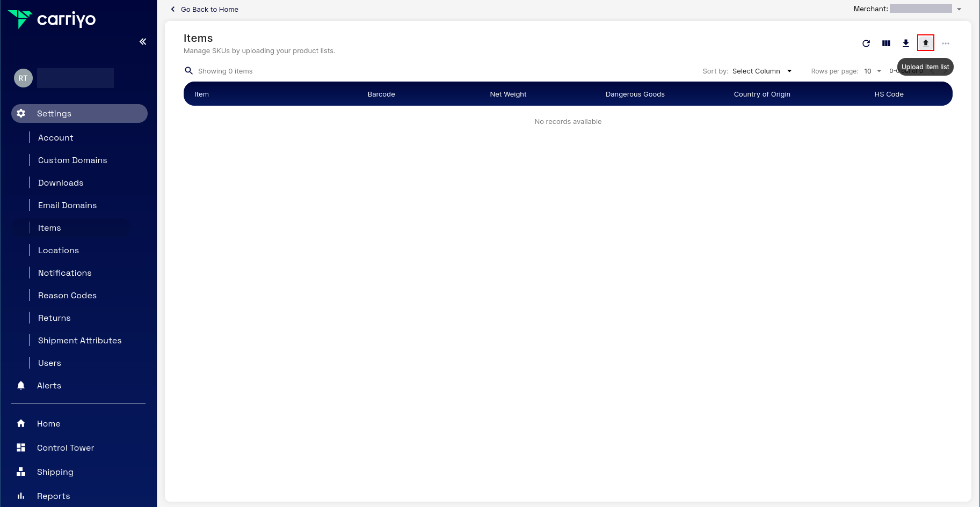Click Go Back to Home link

(x=209, y=9)
